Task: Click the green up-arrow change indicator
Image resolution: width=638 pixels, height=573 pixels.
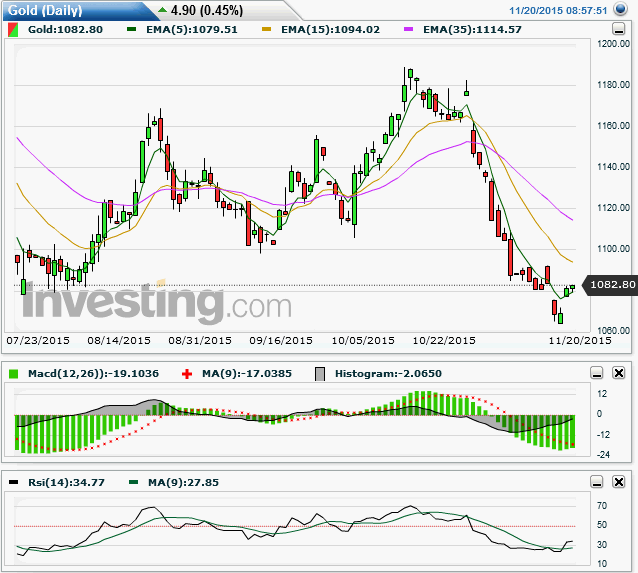Action: (x=162, y=9)
